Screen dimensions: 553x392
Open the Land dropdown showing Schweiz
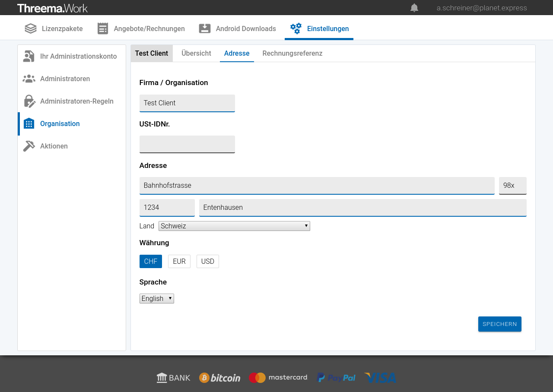click(234, 226)
